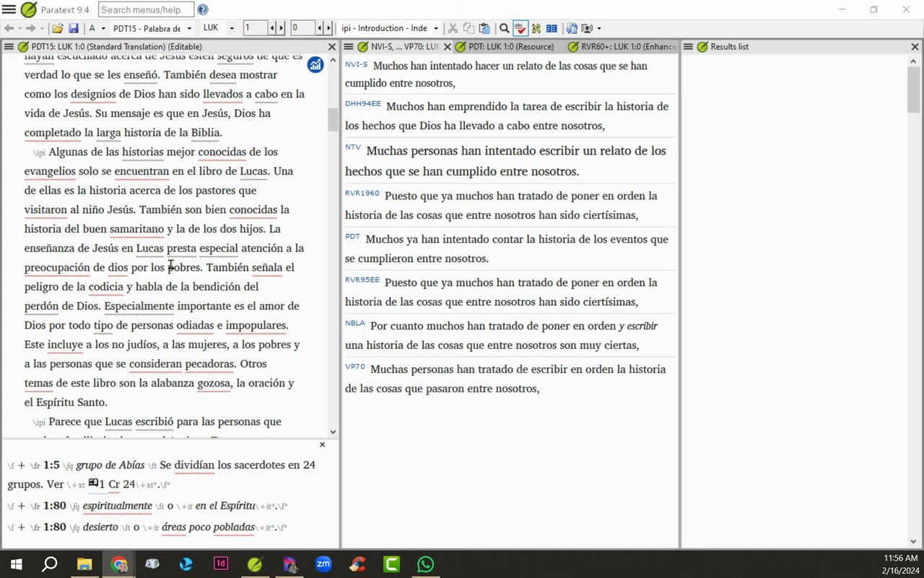
Task: Click the VP70 version label
Action: (355, 367)
